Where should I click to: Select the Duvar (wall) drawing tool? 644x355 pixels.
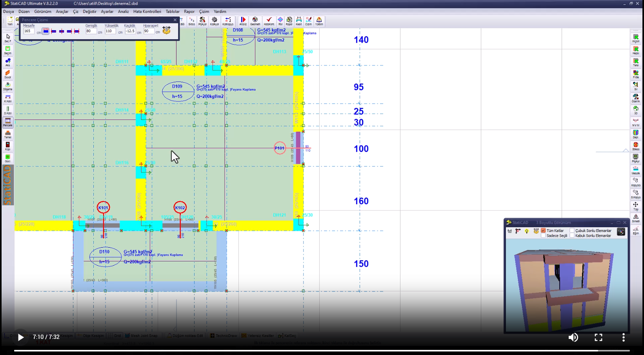coord(7,74)
